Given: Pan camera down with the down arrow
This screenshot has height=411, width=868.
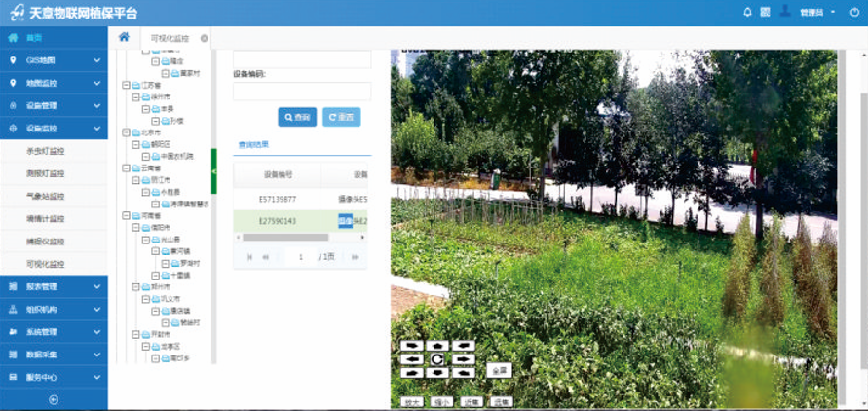Looking at the screenshot, I should pos(437,373).
